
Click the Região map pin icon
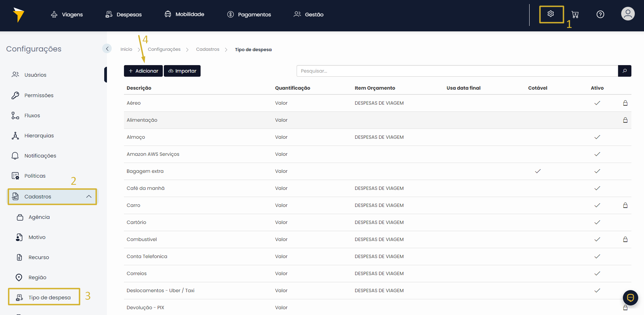(19, 277)
